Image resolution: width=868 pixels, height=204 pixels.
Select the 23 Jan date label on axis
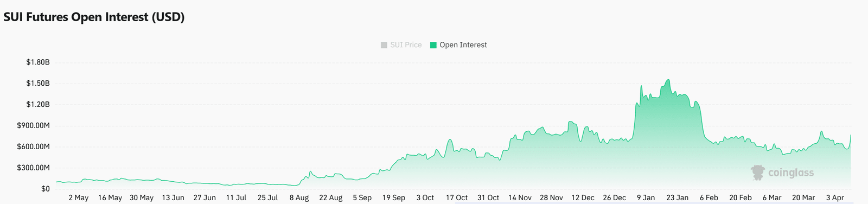point(677,198)
